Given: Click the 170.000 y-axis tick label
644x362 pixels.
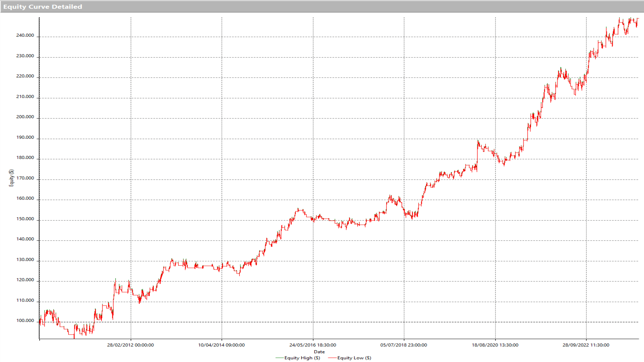Looking at the screenshot, I should pyautogui.click(x=25, y=178).
